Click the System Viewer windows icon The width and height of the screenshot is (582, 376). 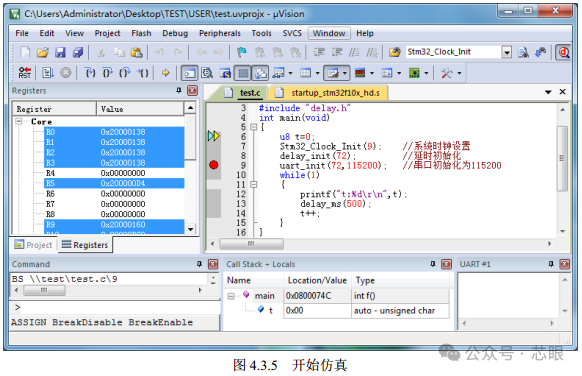414,73
